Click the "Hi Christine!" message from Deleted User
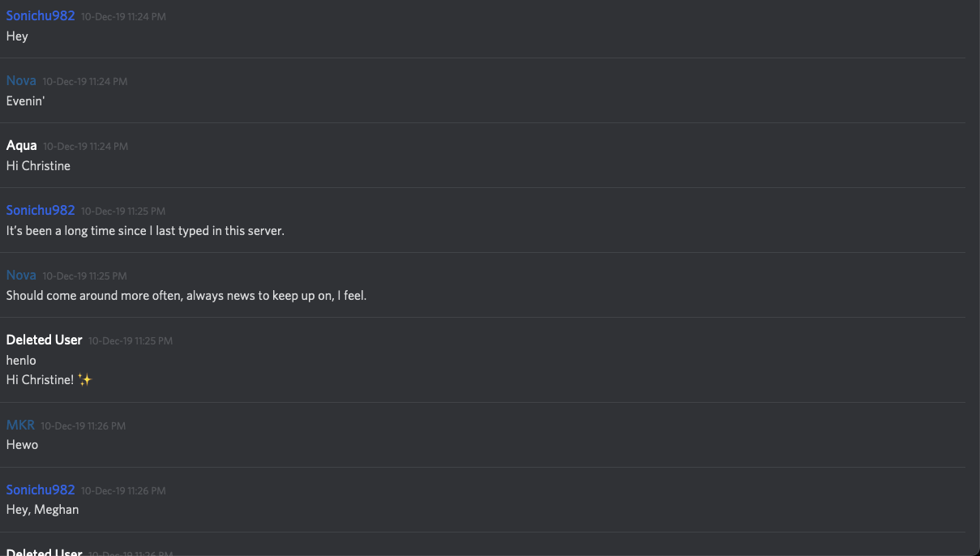 coord(40,380)
